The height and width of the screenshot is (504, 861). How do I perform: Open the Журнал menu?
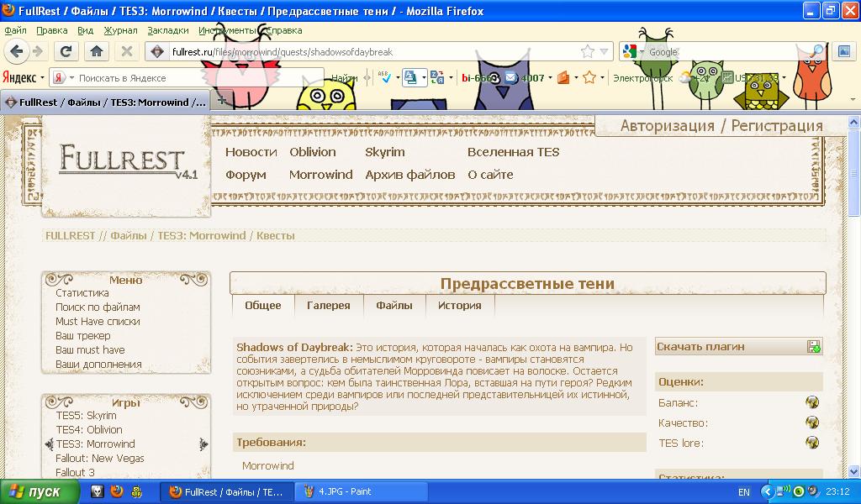coord(120,31)
